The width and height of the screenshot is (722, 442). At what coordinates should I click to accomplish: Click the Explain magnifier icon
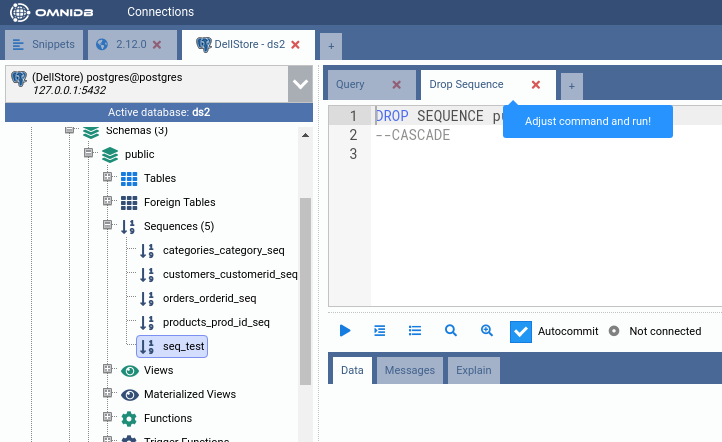(451, 331)
